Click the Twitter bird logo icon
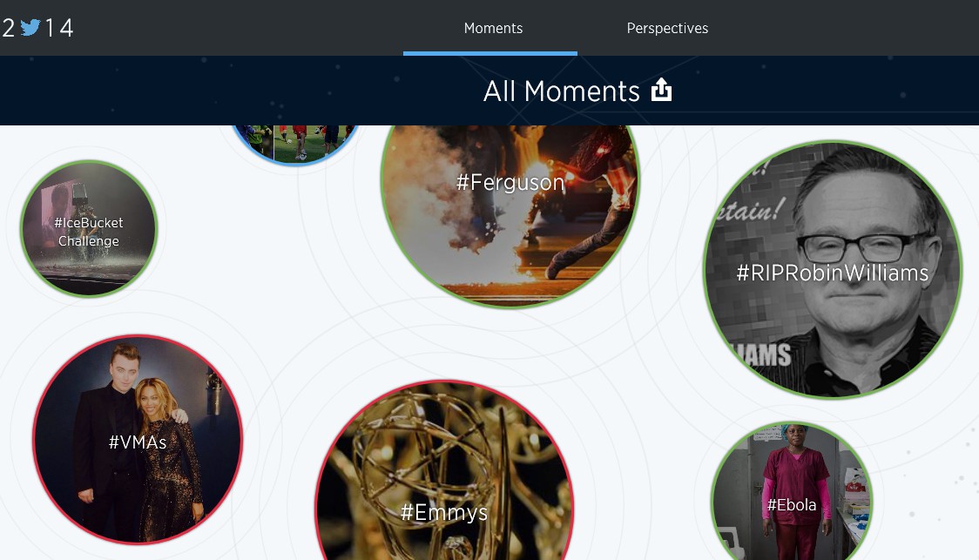979x560 pixels. 30,28
